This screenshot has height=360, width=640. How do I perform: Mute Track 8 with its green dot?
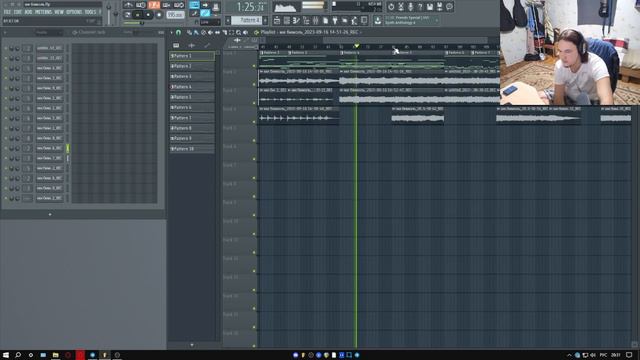[254, 197]
